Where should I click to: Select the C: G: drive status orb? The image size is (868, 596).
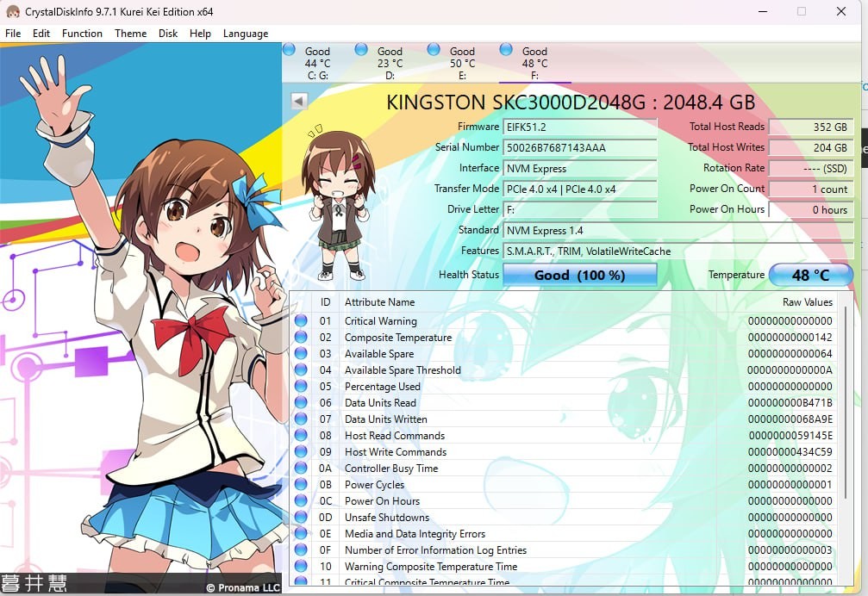[x=289, y=50]
